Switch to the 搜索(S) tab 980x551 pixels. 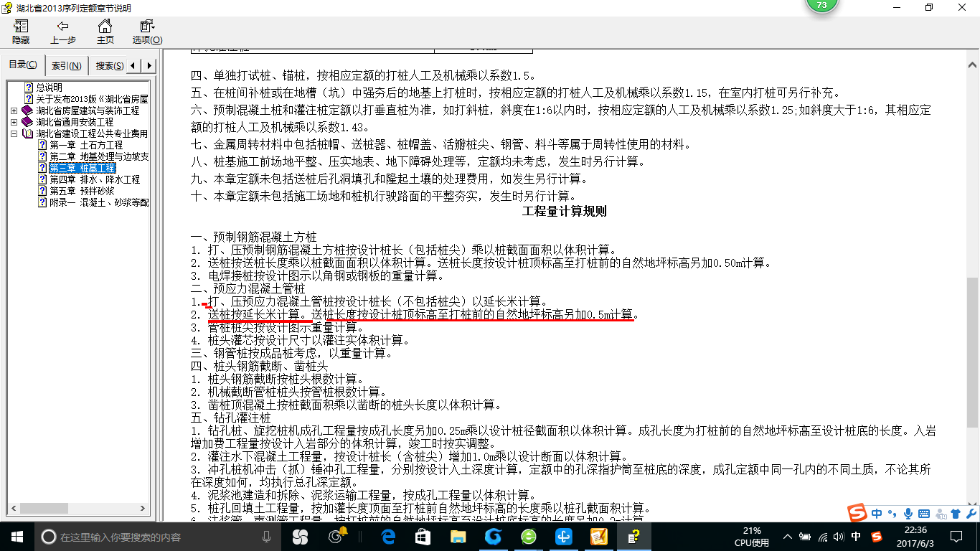click(109, 65)
